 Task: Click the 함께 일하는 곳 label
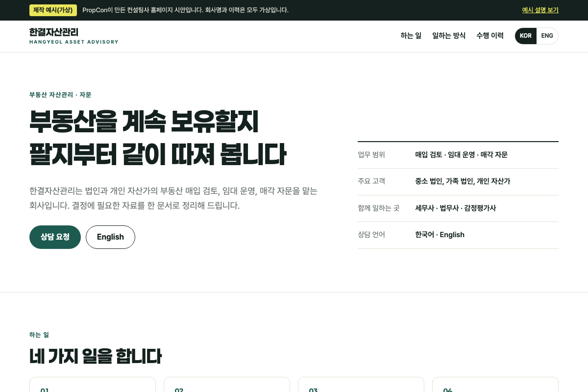click(x=379, y=208)
